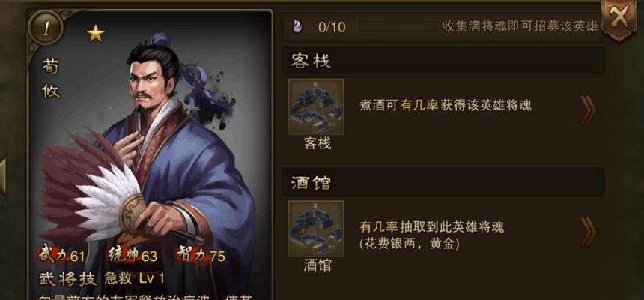The width and height of the screenshot is (644, 300).
Task: Tap the 有几率抽取到此英雄将魂 description
Action: pyautogui.click(x=431, y=226)
